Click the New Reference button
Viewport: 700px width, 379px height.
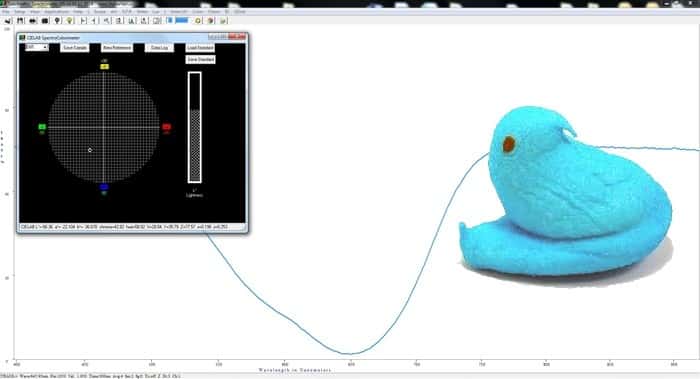(x=117, y=48)
